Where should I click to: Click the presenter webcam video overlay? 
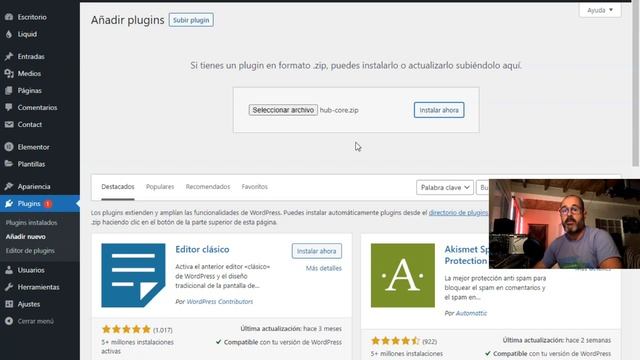[x=564, y=224]
